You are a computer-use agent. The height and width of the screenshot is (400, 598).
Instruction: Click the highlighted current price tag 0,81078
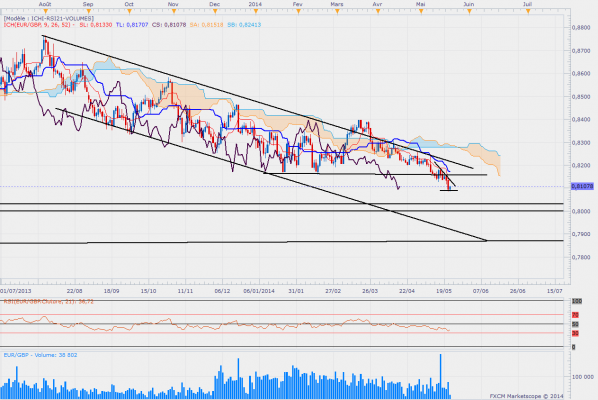[x=582, y=186]
